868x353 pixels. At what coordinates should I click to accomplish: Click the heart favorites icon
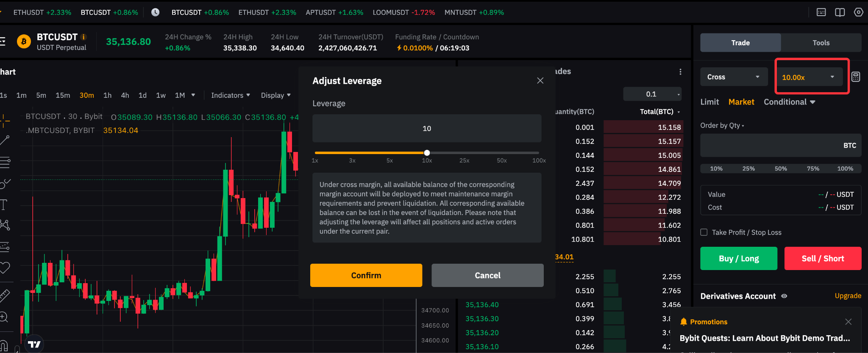tap(4, 268)
